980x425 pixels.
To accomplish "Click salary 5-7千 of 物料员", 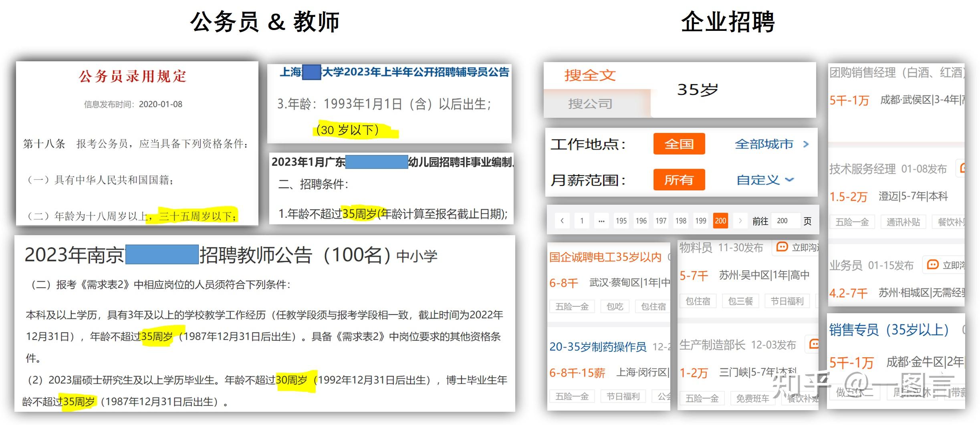I will click(694, 276).
